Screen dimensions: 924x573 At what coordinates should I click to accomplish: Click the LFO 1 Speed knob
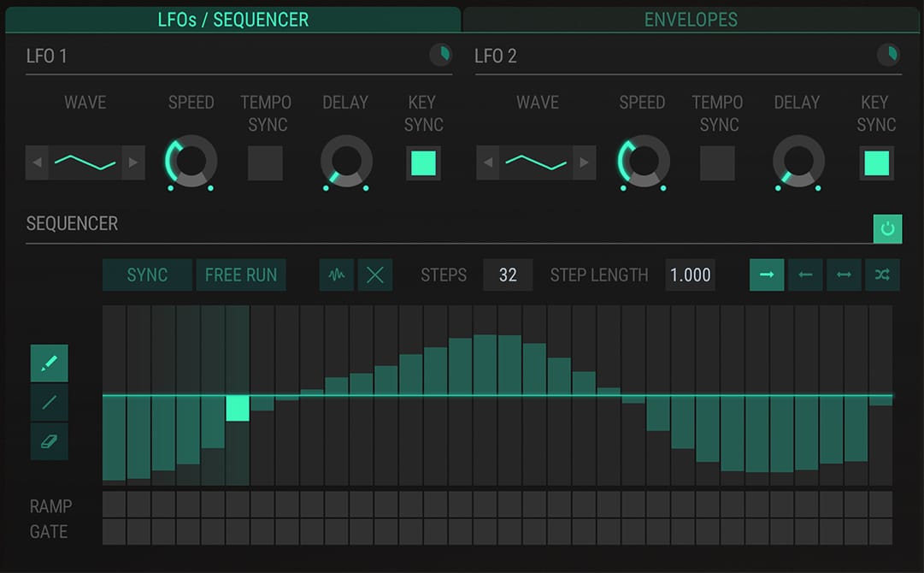[x=191, y=161]
